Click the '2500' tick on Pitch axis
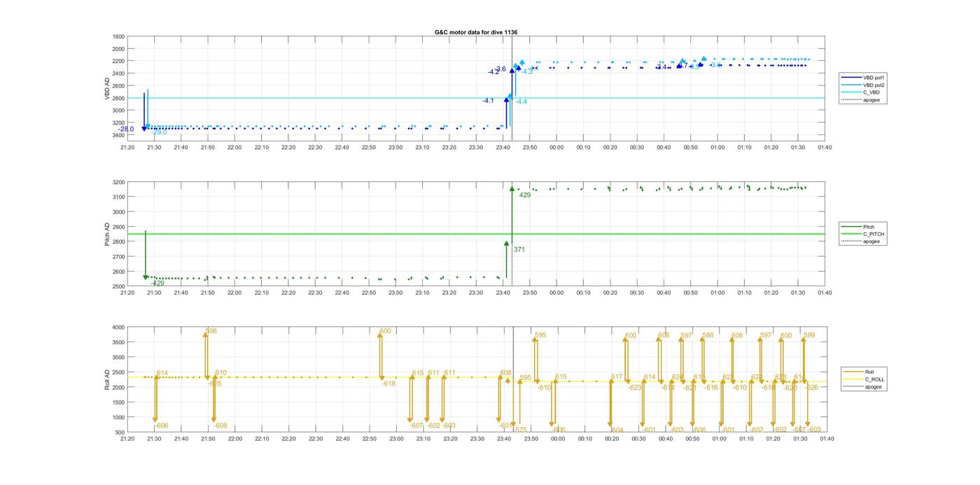This screenshot has height=485, width=980. click(118, 287)
